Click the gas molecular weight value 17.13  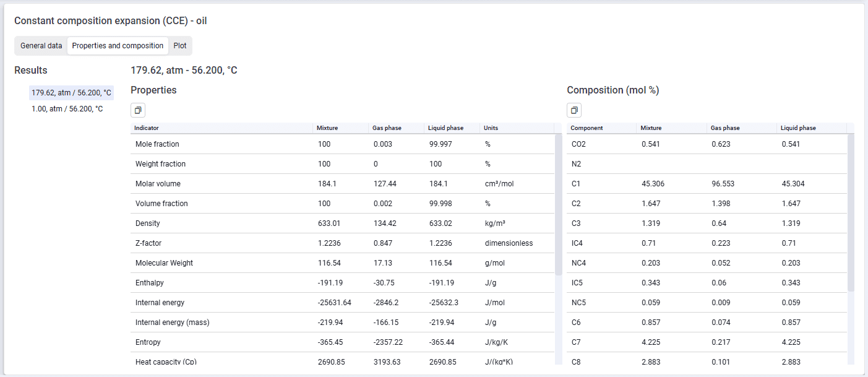(x=382, y=263)
